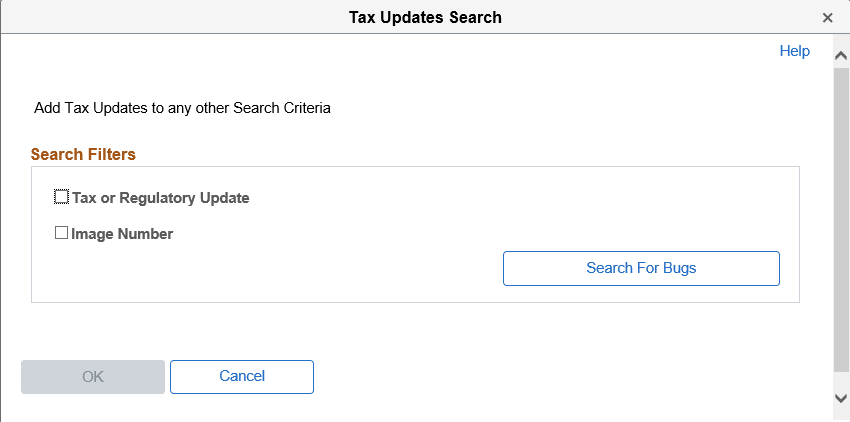
Task: Open the Help link
Action: (794, 51)
